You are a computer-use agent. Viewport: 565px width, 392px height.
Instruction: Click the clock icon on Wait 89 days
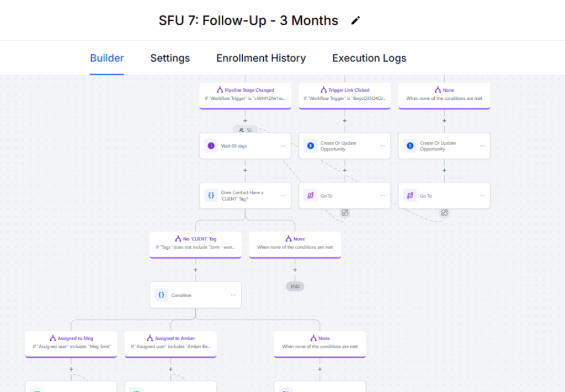coord(211,146)
